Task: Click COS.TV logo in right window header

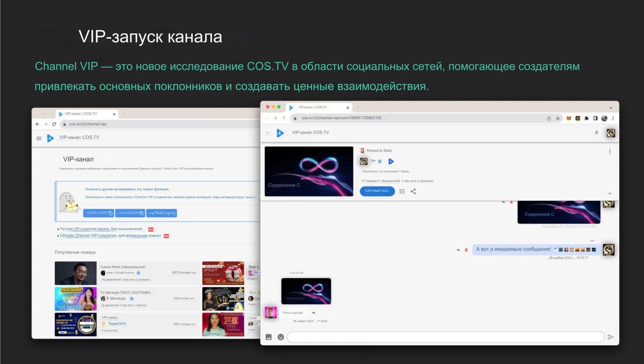Action: point(280,133)
